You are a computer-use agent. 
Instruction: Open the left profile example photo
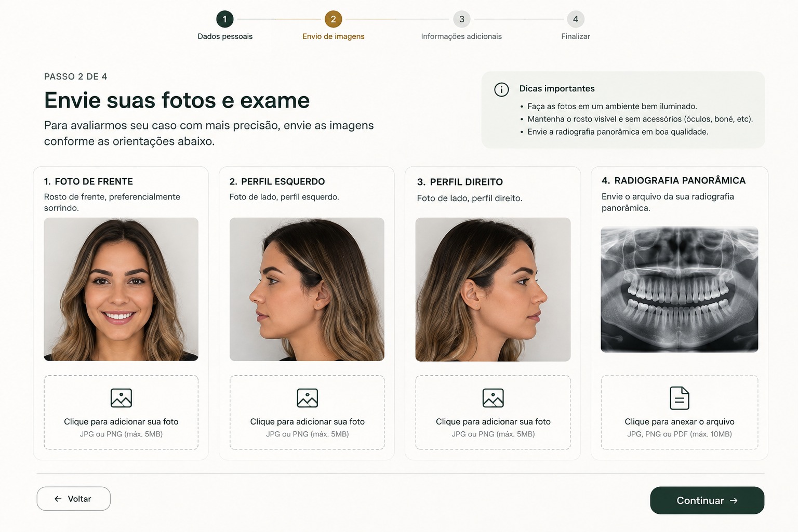coord(307,289)
